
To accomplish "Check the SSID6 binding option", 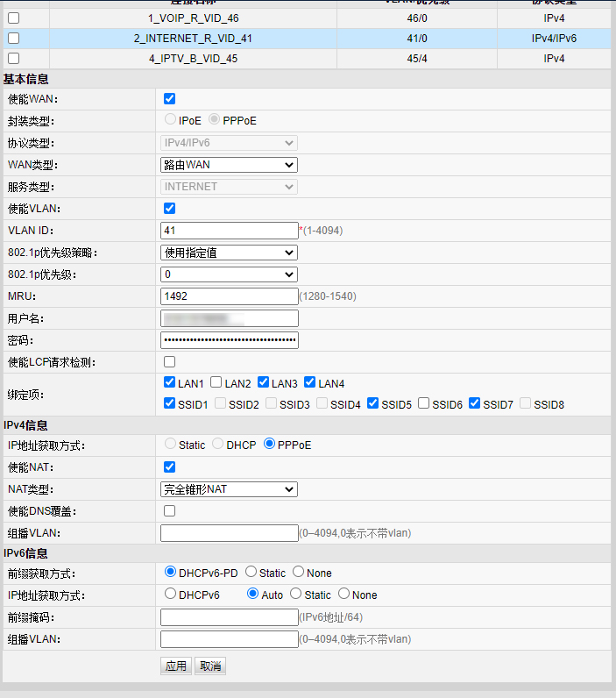I will (424, 404).
